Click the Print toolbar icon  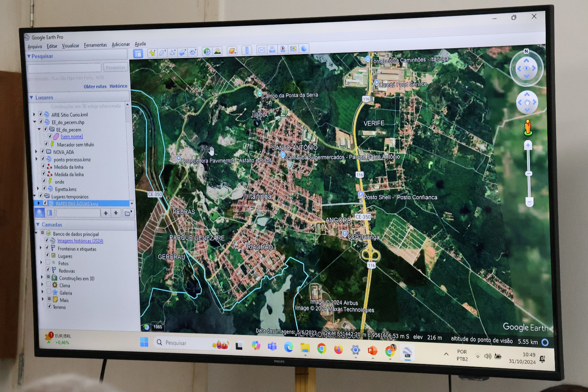[x=272, y=50]
